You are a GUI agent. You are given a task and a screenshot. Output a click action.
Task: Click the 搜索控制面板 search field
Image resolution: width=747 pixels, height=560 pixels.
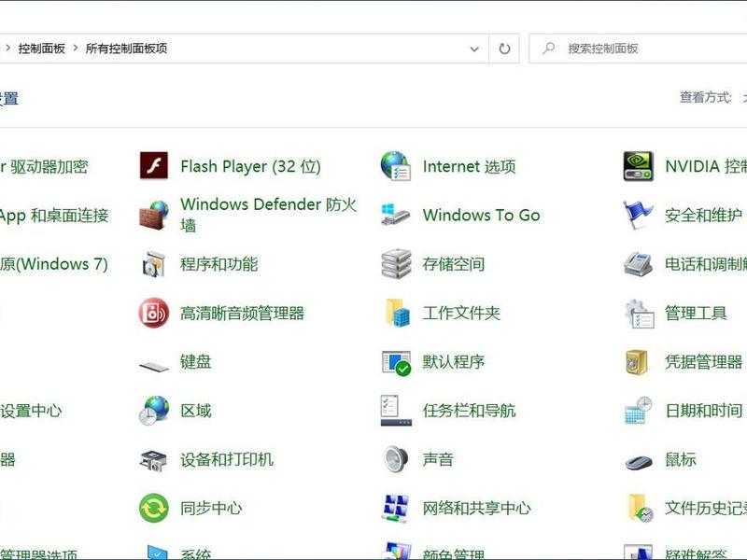pos(639,49)
